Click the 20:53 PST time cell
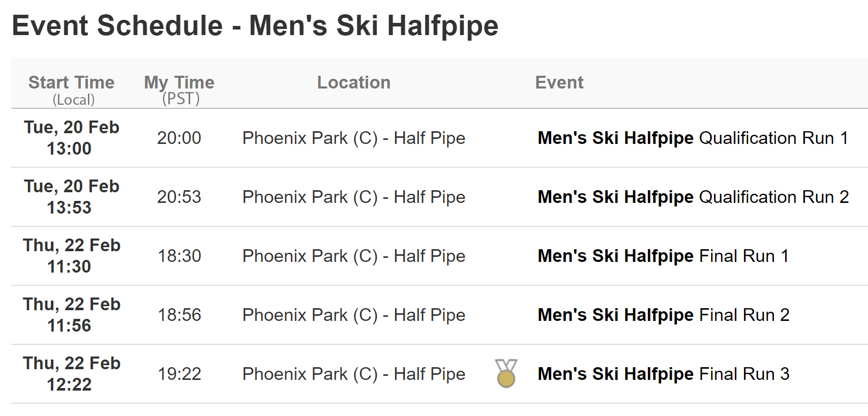 (179, 197)
